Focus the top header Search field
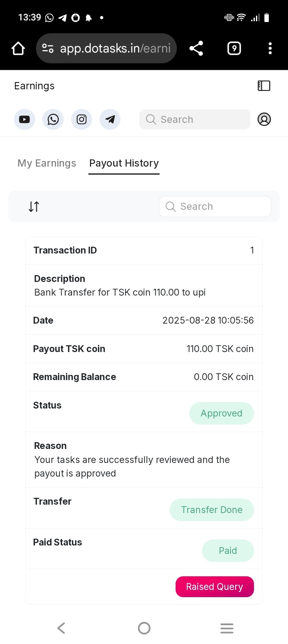 pos(195,119)
